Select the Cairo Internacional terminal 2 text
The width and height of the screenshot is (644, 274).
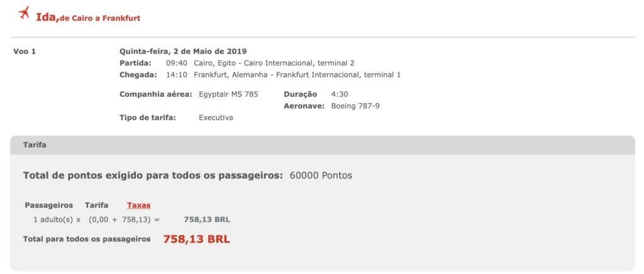(x=274, y=63)
